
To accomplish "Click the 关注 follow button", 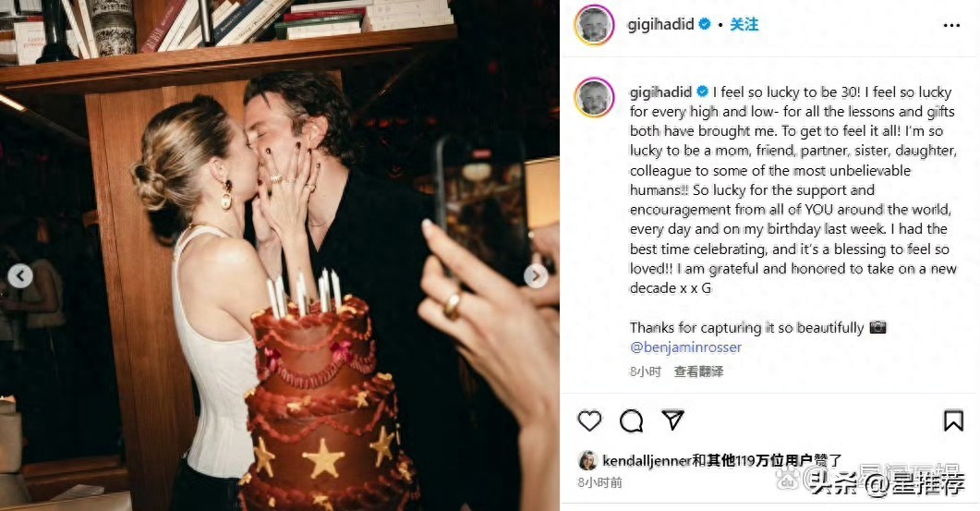I will click(744, 24).
